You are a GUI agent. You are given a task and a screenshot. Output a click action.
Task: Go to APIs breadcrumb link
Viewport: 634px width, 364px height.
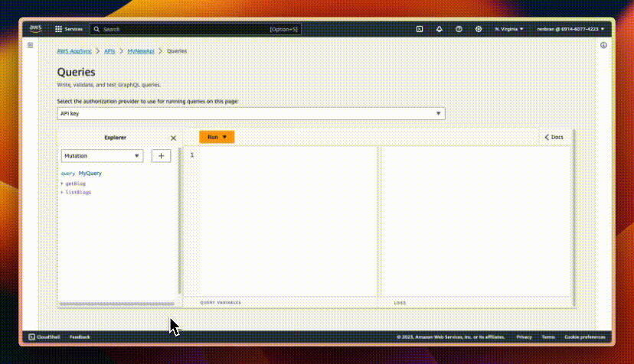tap(109, 51)
